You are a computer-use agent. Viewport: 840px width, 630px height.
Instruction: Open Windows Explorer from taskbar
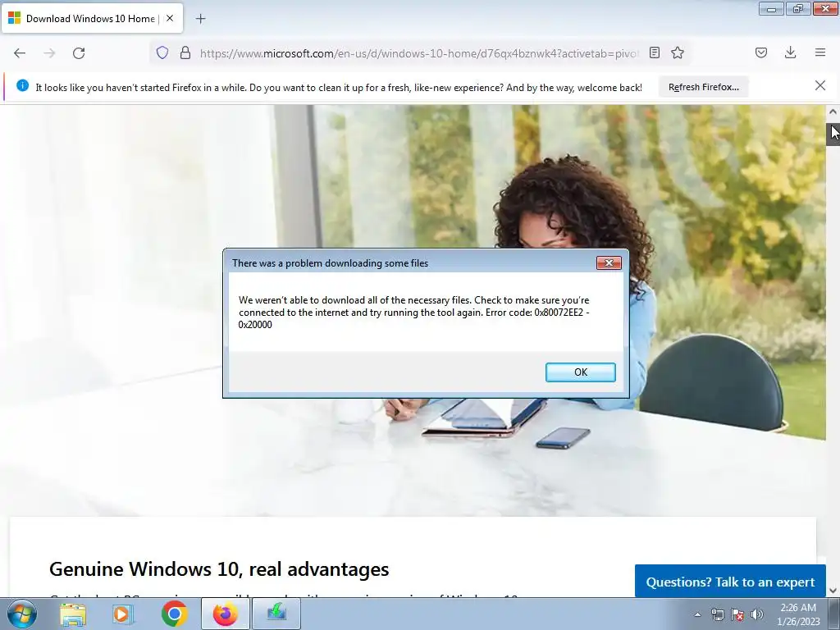[x=73, y=614]
